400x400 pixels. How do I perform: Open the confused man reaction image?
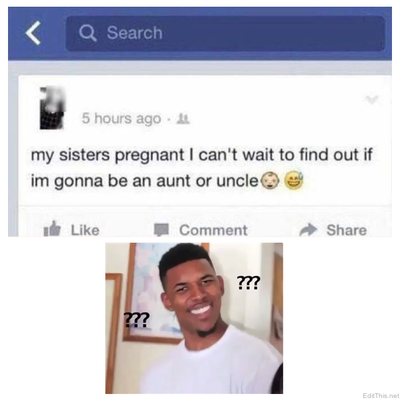click(194, 318)
